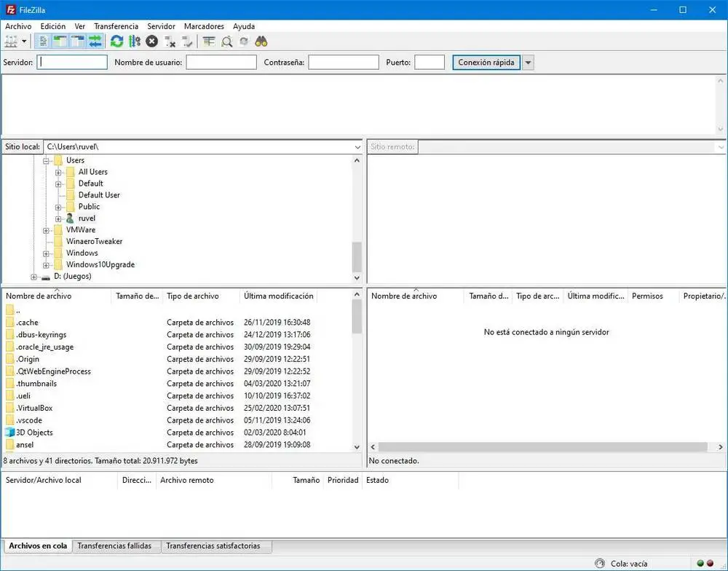Click the .cache folder icon
Image resolution: width=728 pixels, height=571 pixels.
coord(9,322)
